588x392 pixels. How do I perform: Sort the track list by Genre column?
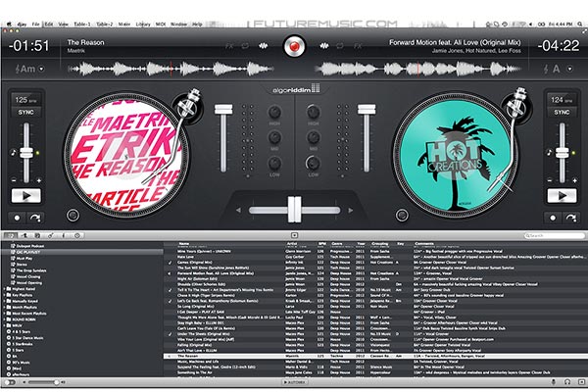(337, 244)
